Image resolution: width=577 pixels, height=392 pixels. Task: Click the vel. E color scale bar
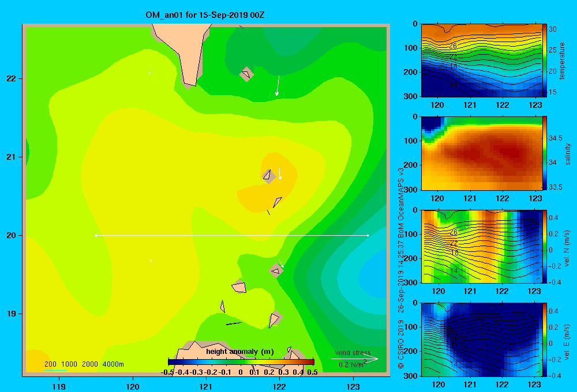(545, 340)
